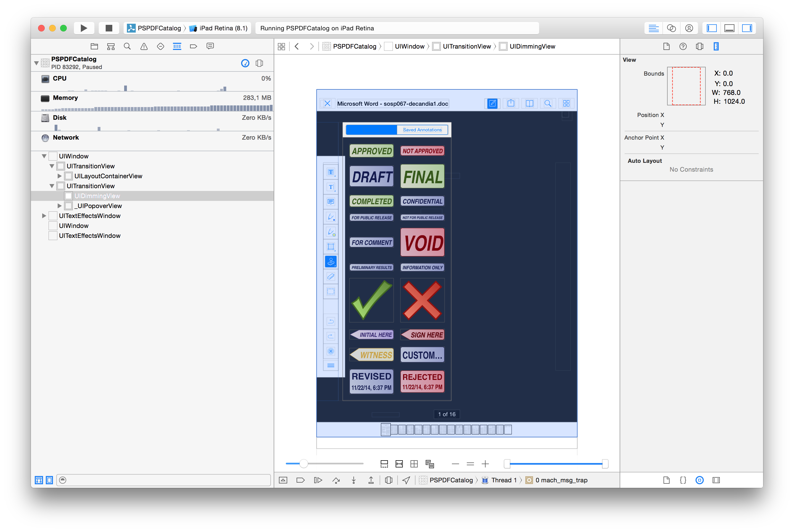
Task: Open the Project navigator folder icon
Action: pyautogui.click(x=94, y=46)
